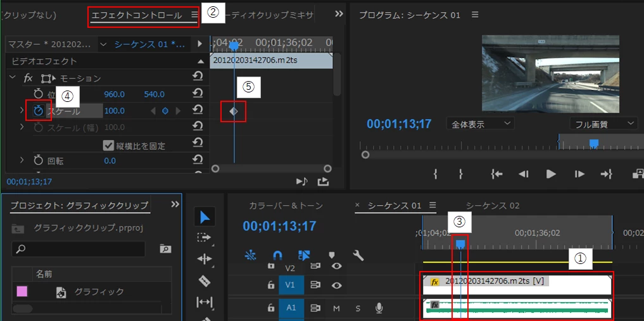Show overflow panels in Effect Controls group
This screenshot has width=644, height=321.
click(339, 14)
